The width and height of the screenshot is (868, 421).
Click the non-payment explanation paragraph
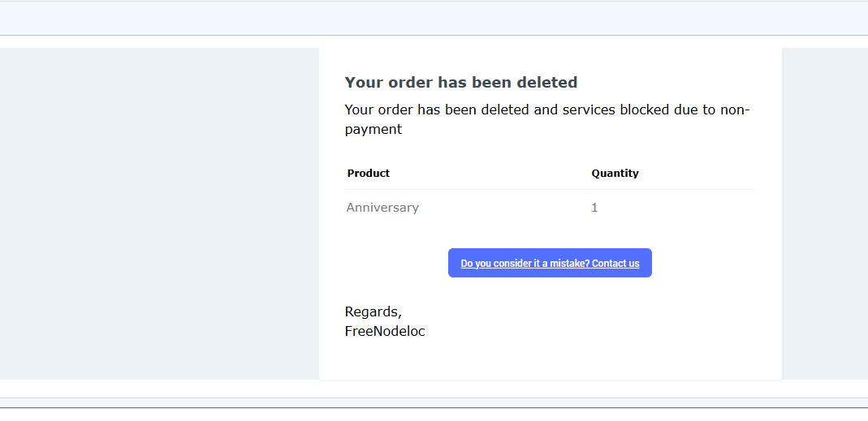click(x=547, y=119)
